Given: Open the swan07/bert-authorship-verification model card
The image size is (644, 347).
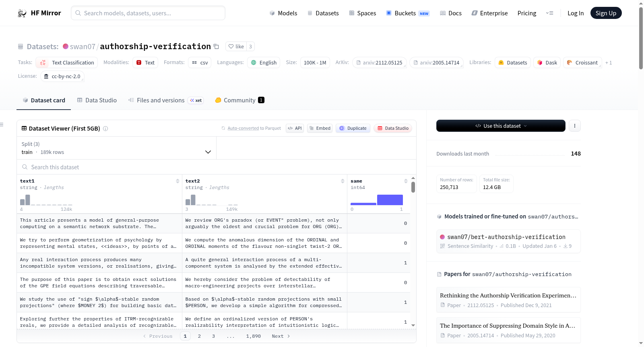Looking at the screenshot, I should (x=508, y=241).
